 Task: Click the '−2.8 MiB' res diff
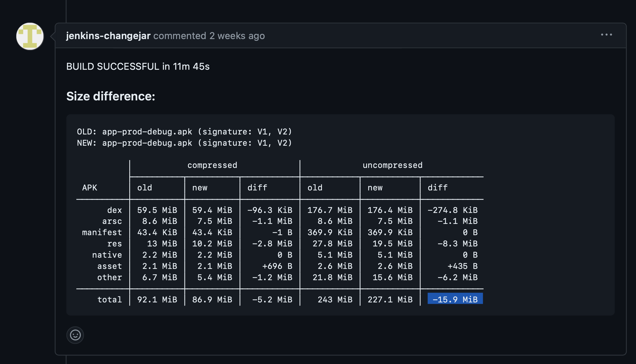point(272,244)
